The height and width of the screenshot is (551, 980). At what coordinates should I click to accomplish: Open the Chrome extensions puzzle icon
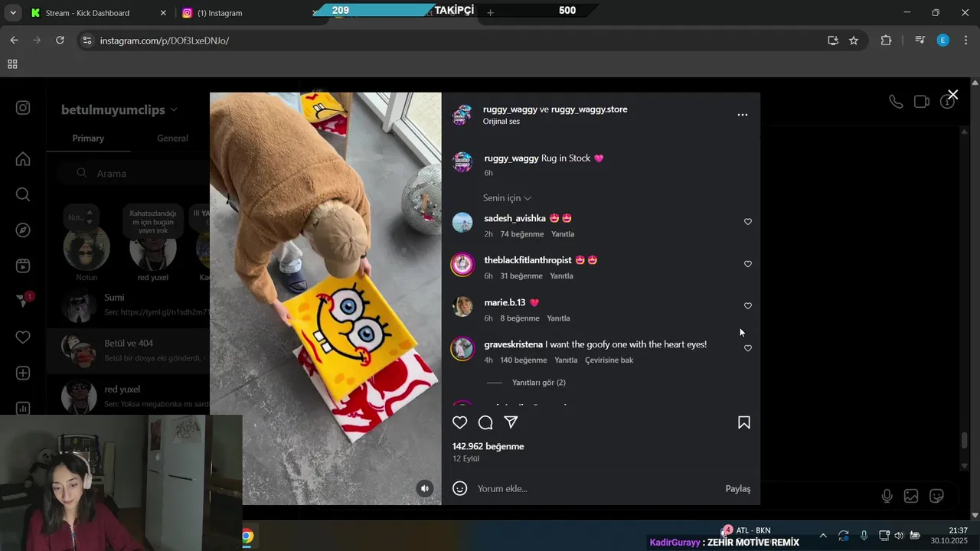click(x=886, y=41)
